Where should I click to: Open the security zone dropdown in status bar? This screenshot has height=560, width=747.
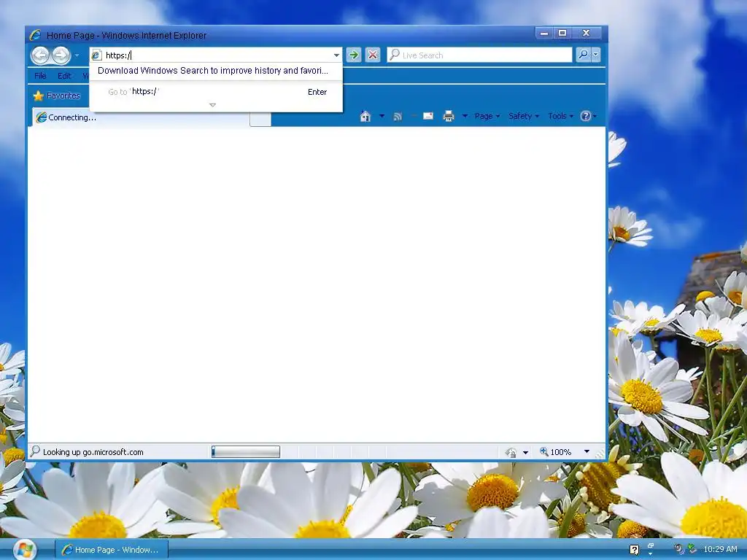point(525,452)
